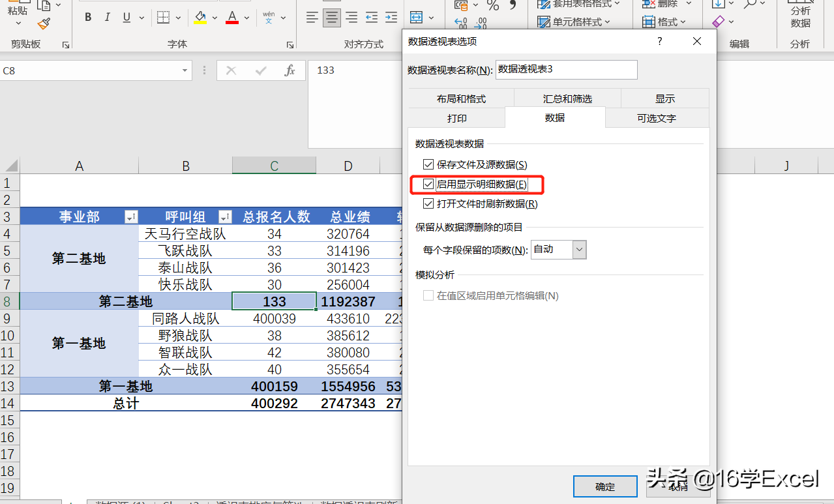Apply yellow fill color
The width and height of the screenshot is (834, 504).
click(201, 18)
